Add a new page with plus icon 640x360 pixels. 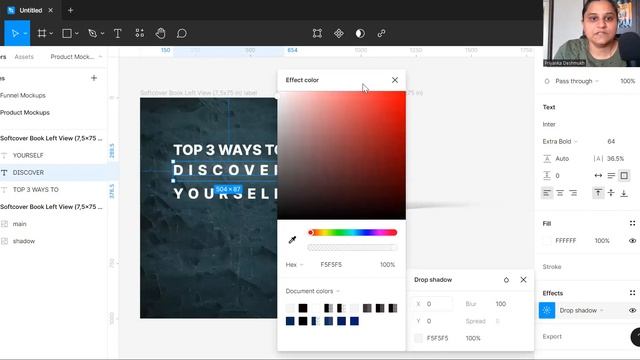(94, 78)
